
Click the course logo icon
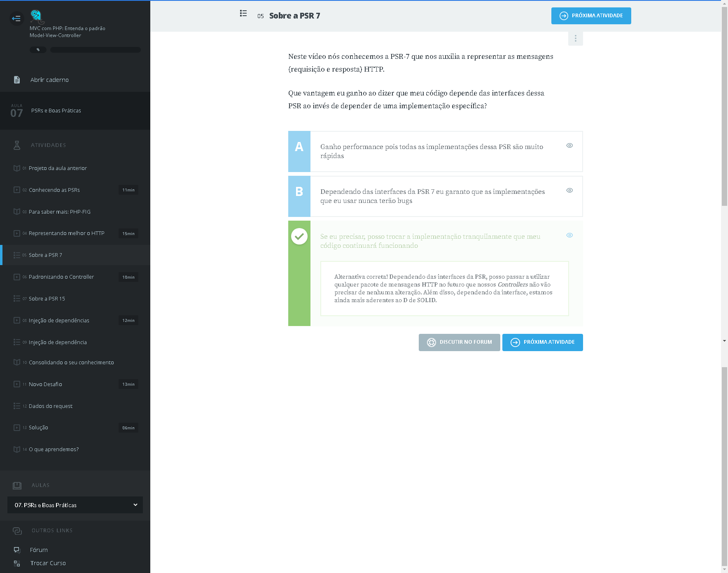[x=37, y=16]
